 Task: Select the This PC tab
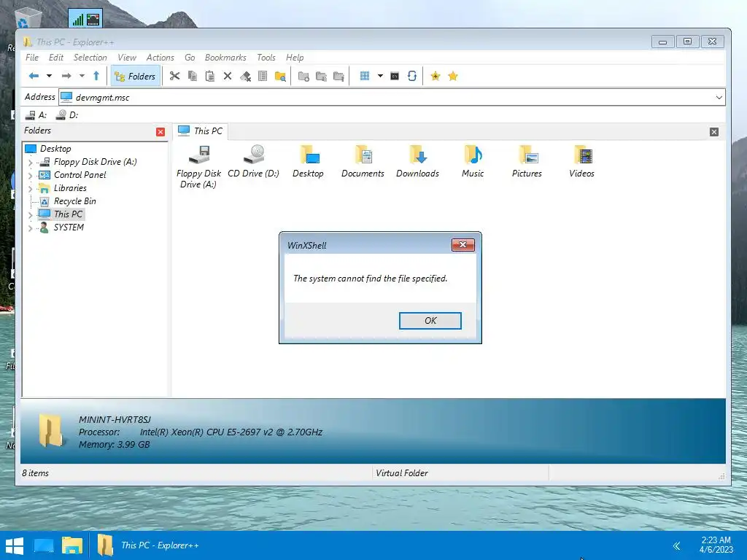(x=200, y=131)
